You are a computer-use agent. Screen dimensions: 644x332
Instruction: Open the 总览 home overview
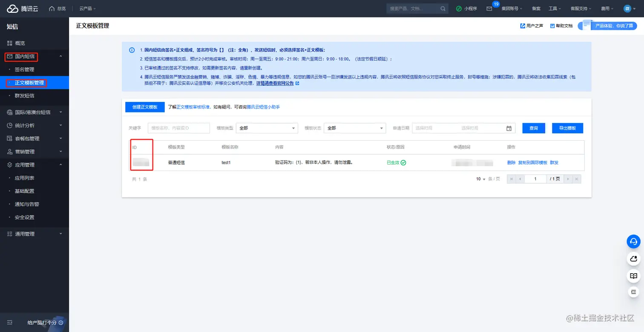coord(57,9)
